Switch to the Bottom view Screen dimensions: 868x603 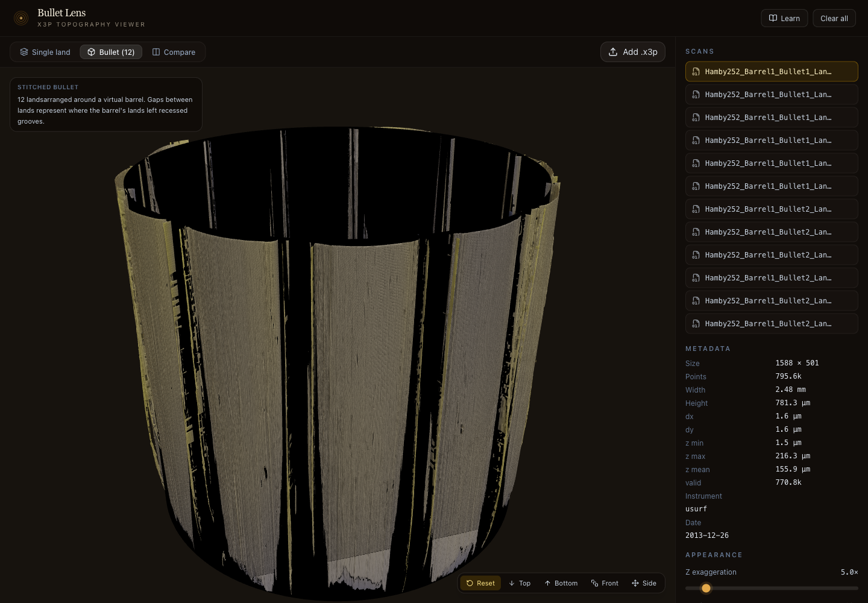[x=561, y=583]
